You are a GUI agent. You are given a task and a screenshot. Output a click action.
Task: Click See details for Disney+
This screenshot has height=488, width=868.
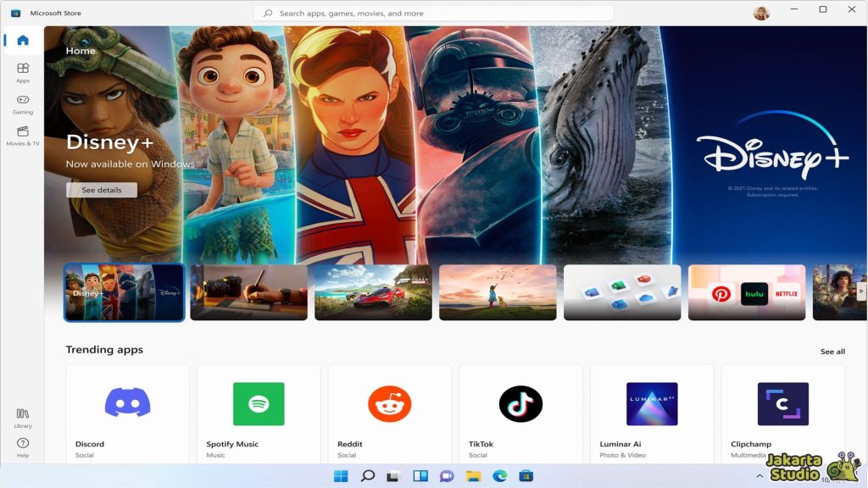coord(101,190)
